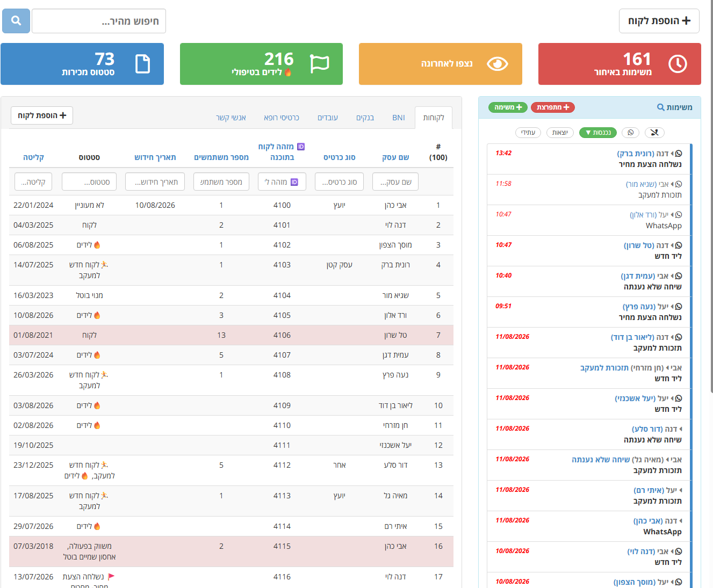Click the fire icon in row 4105 status
Viewport: 713px width, 588px height.
coord(97,315)
